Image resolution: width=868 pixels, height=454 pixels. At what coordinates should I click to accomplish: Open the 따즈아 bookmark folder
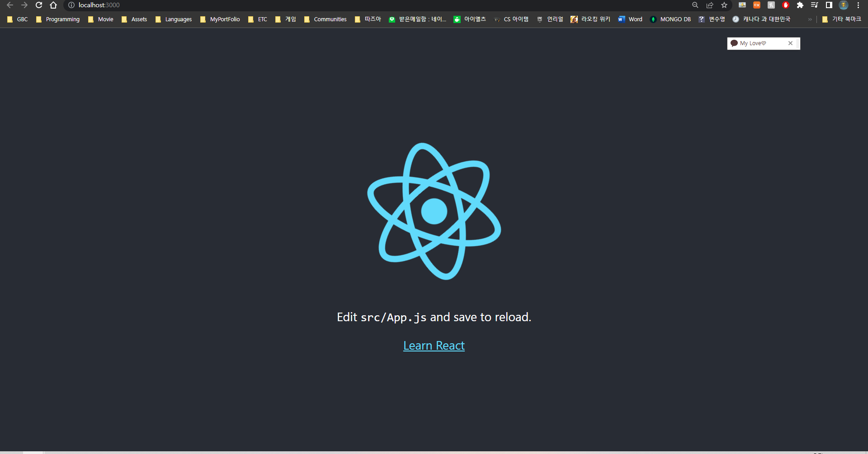pos(368,19)
